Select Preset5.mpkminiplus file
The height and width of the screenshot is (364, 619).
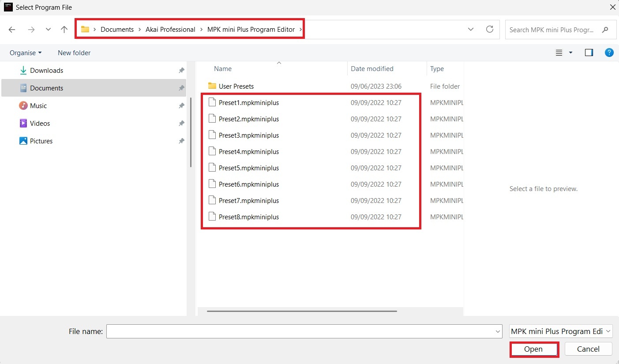(x=249, y=168)
